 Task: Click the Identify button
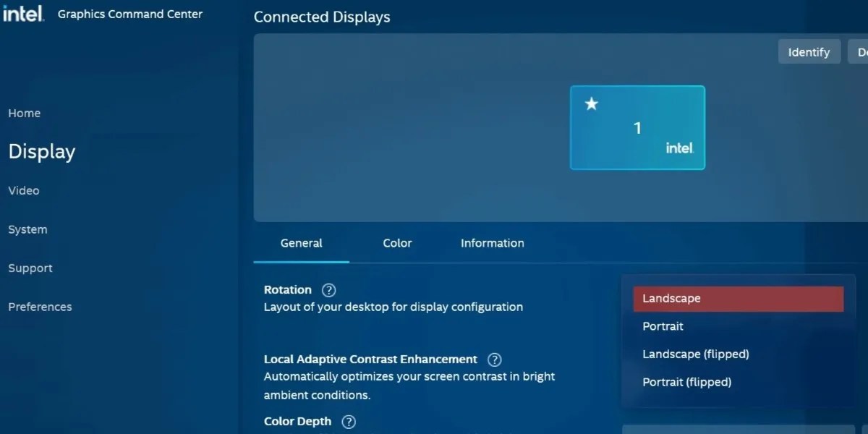point(809,51)
